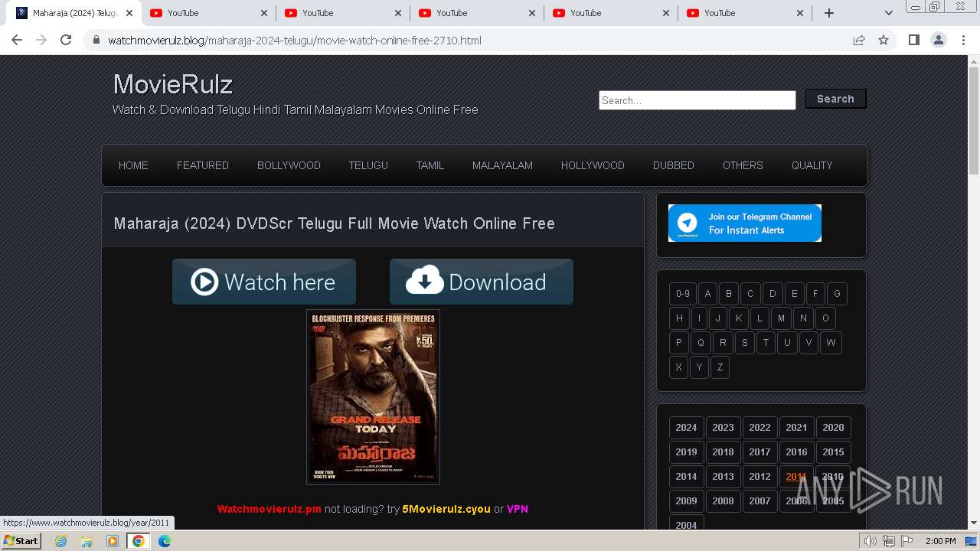This screenshot has width=980, height=551.
Task: Select letter G in alphabet index
Action: (837, 294)
